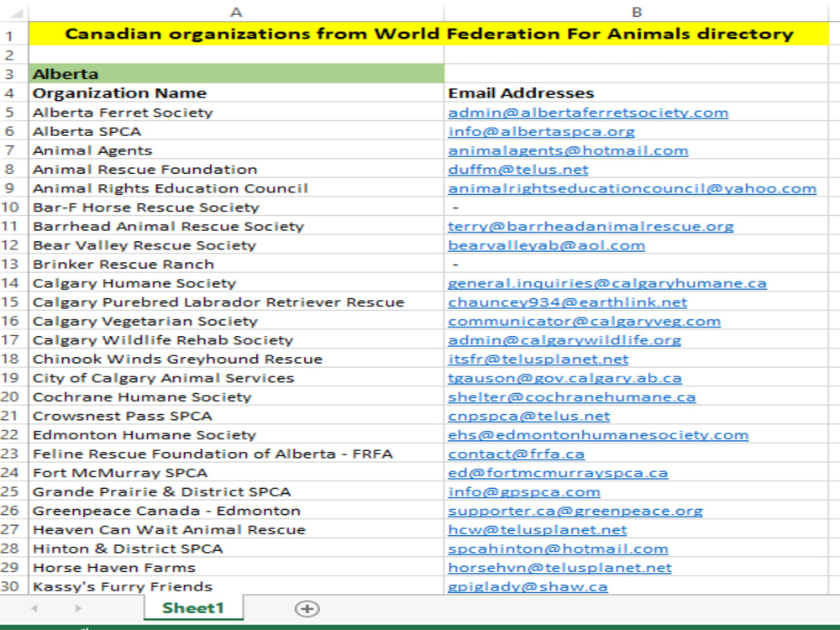Viewport: 840px width, 630px height.
Task: Select column A header
Action: (x=236, y=12)
